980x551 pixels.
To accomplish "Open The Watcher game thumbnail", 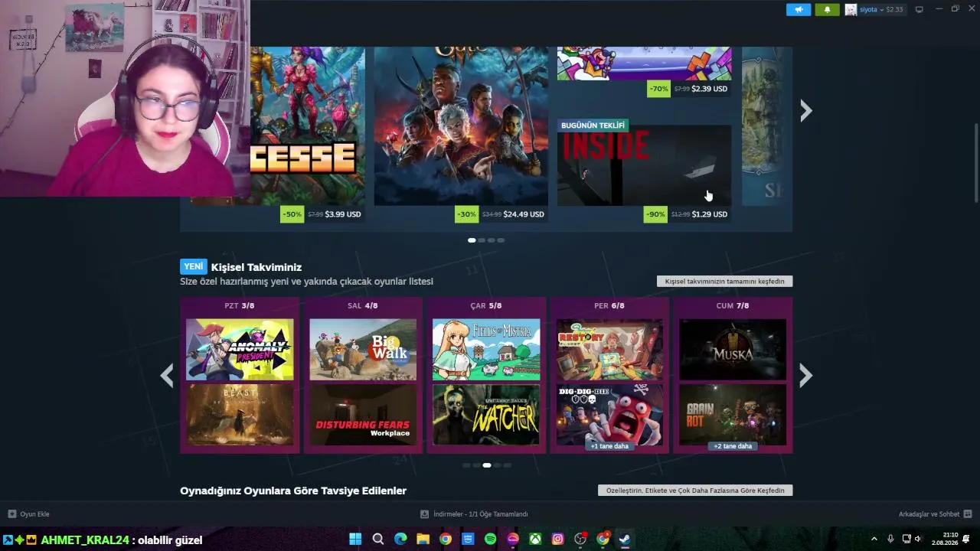I will tap(486, 415).
